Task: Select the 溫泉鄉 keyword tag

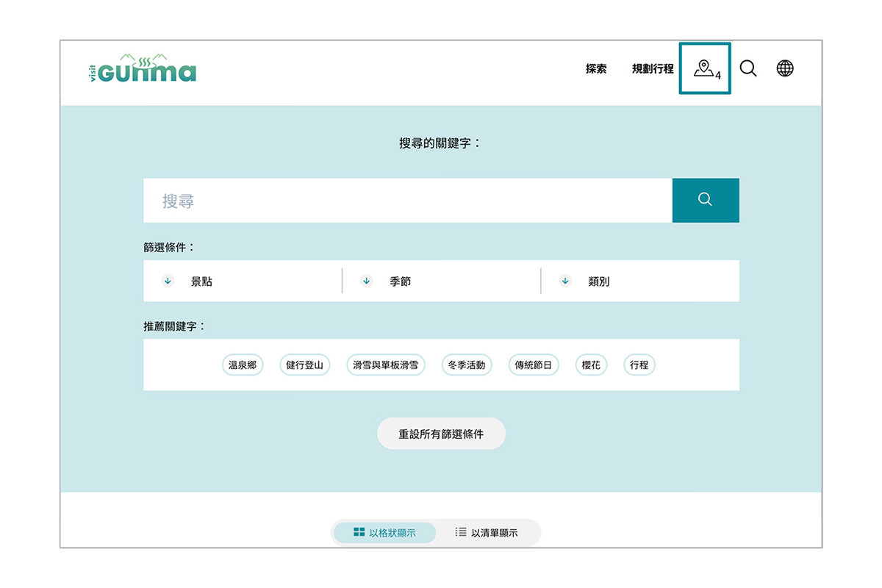Action: [243, 365]
